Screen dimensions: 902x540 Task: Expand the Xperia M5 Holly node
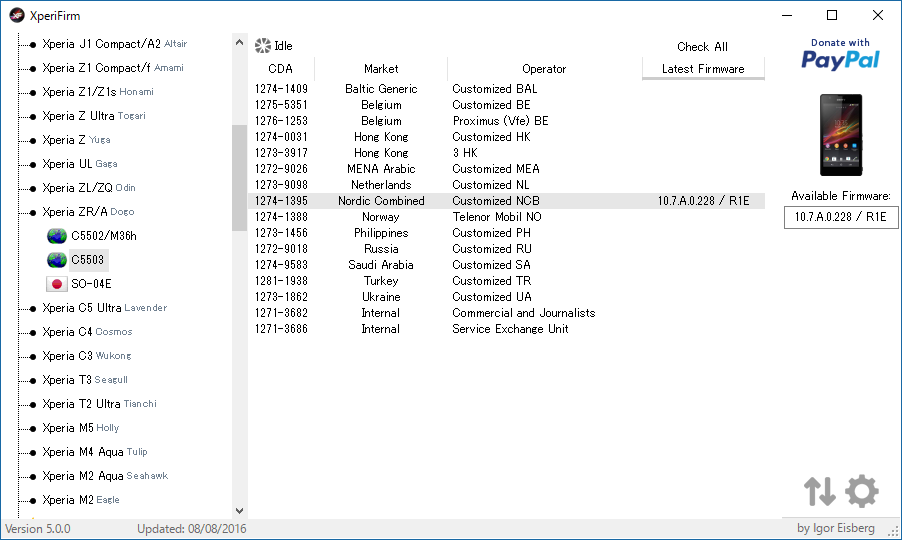(33, 429)
